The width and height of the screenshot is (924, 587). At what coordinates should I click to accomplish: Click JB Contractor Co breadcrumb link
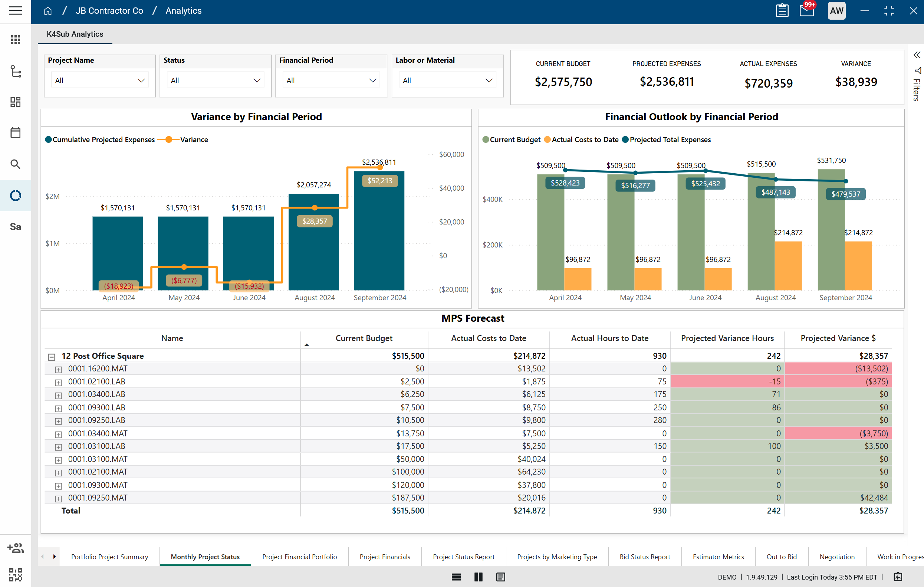click(x=109, y=11)
